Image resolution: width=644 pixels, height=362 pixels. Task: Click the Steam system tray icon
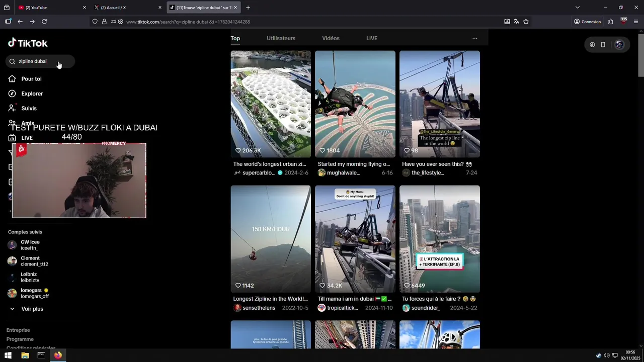click(x=598, y=355)
